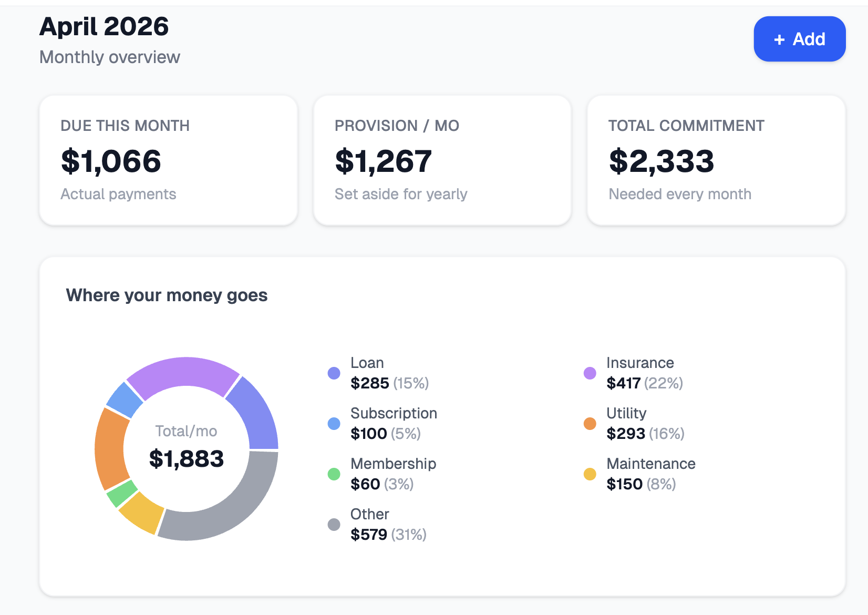
Task: Click the Provision / Mo card
Action: pos(442,160)
